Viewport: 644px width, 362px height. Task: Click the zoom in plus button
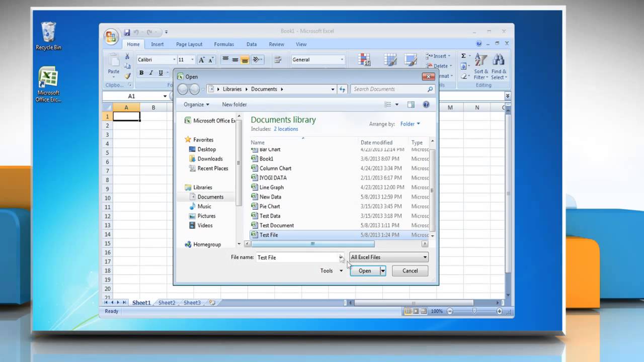pos(500,311)
